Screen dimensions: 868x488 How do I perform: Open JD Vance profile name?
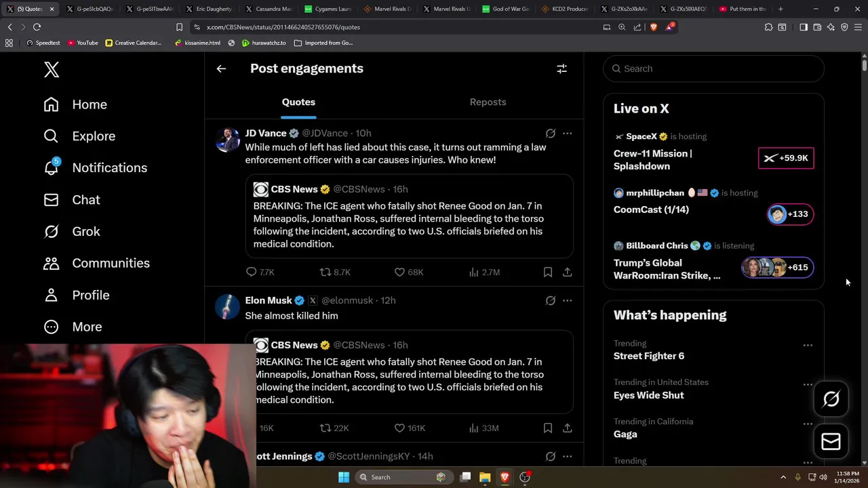266,133
